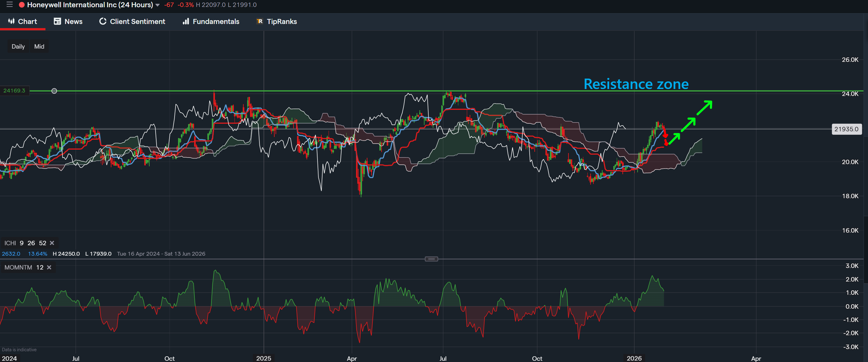Image resolution: width=868 pixels, height=362 pixels.
Task: Toggle the Daily timeframe
Action: [18, 46]
